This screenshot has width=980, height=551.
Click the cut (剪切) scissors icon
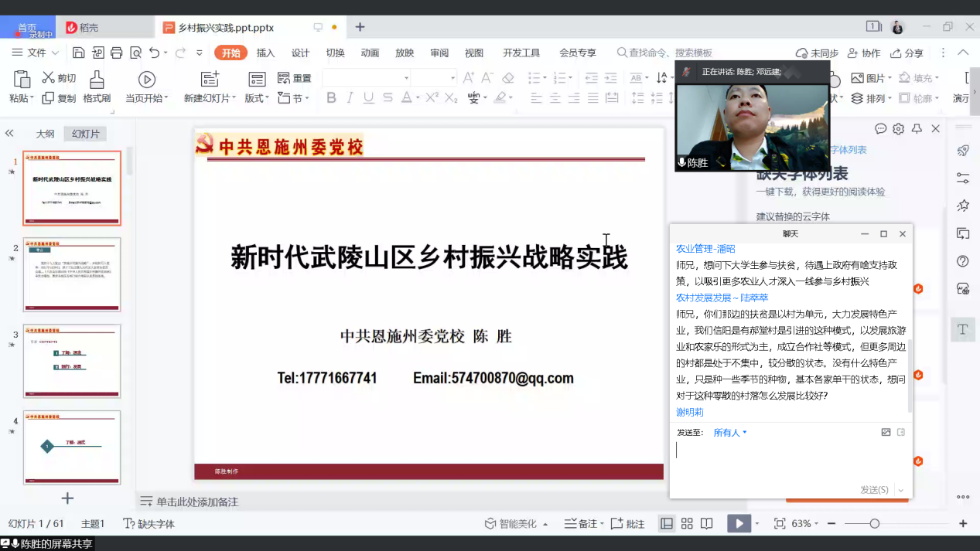[48, 78]
